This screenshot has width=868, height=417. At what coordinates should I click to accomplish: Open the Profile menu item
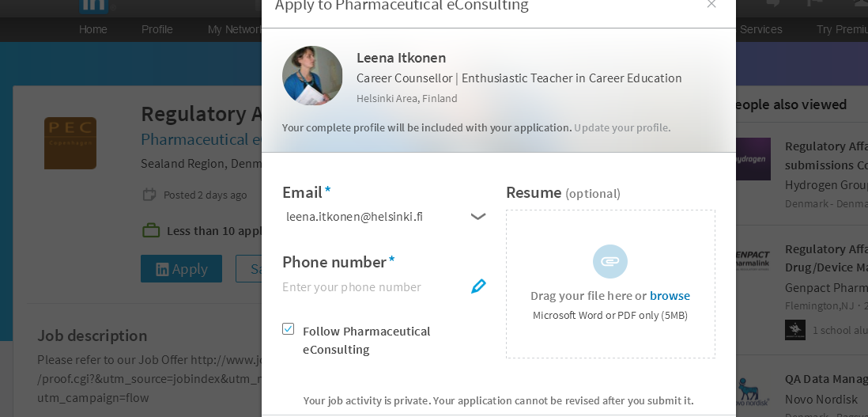click(x=157, y=29)
